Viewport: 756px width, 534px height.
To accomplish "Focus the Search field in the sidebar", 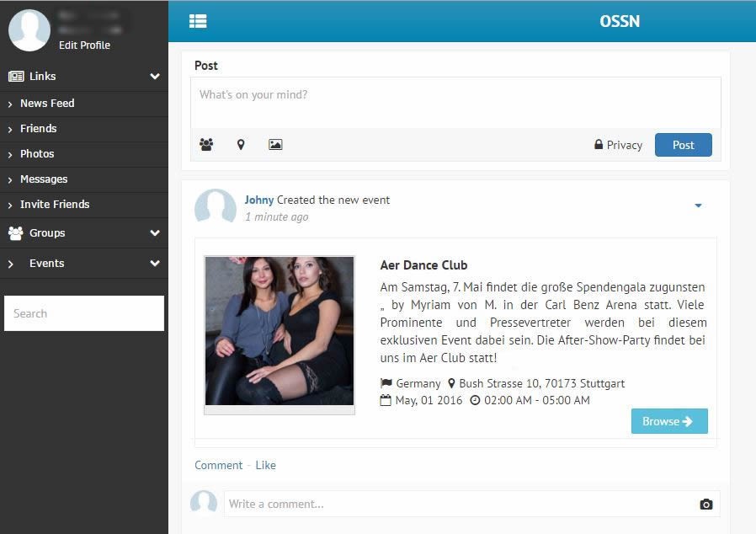I will point(84,313).
